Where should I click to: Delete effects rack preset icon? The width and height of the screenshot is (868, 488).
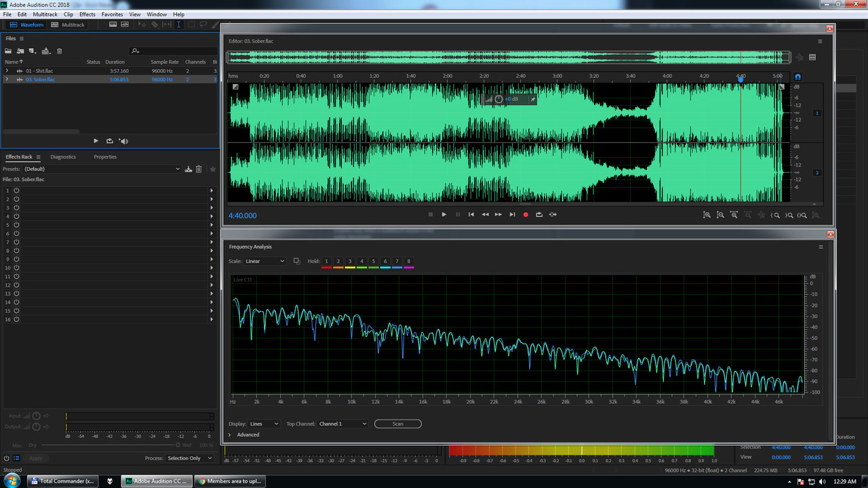tap(199, 169)
